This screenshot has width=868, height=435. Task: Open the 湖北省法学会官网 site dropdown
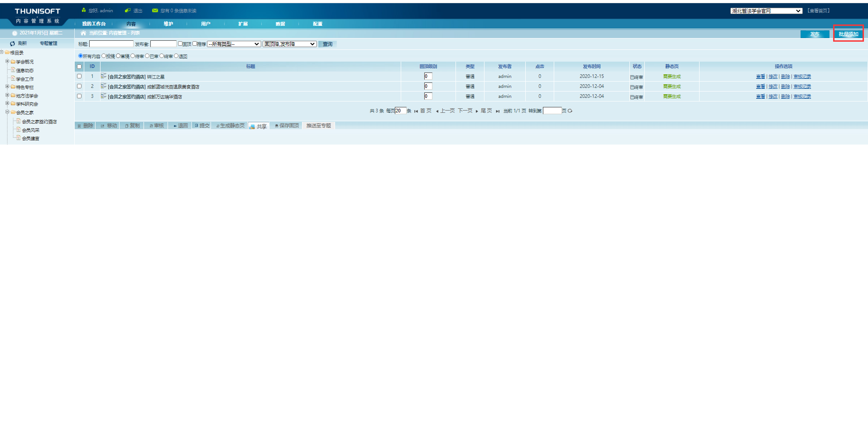(x=766, y=11)
